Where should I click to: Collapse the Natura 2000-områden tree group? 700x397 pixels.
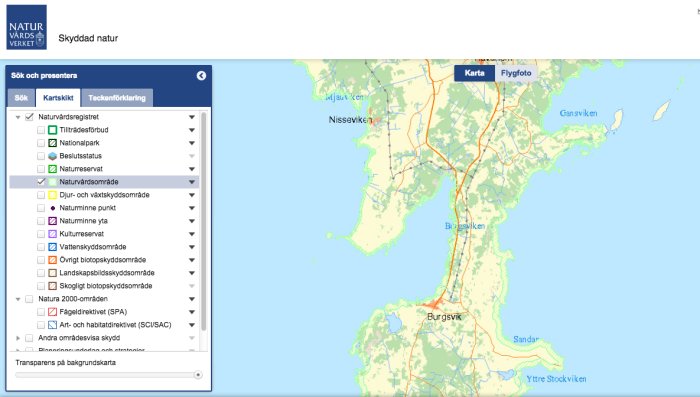(18, 299)
